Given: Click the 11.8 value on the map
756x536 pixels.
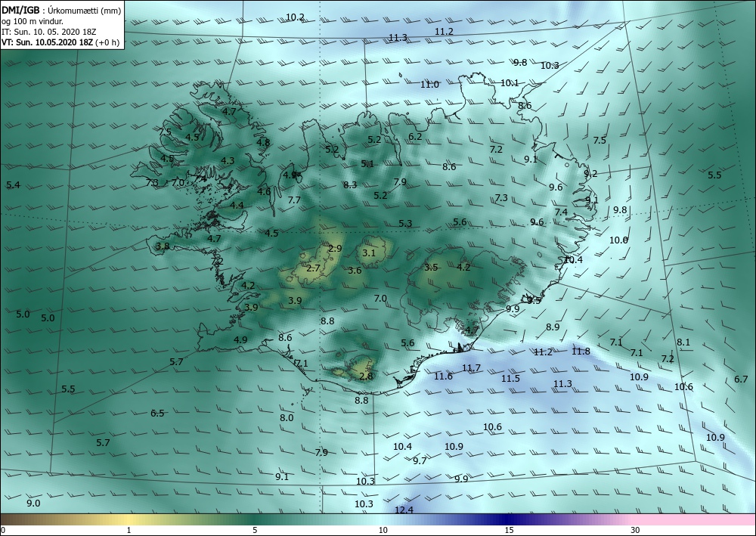Looking at the screenshot, I should (x=581, y=351).
